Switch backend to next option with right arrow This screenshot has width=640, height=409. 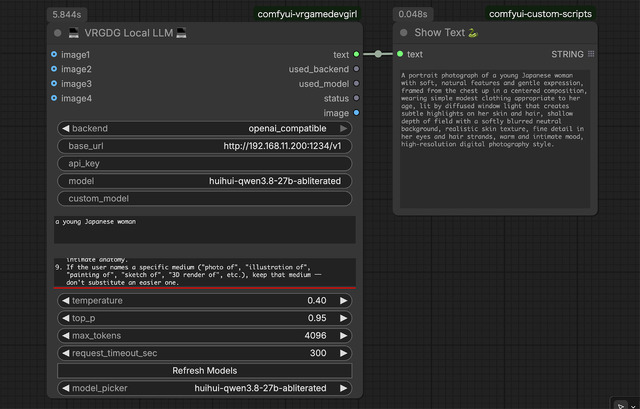pyautogui.click(x=344, y=129)
